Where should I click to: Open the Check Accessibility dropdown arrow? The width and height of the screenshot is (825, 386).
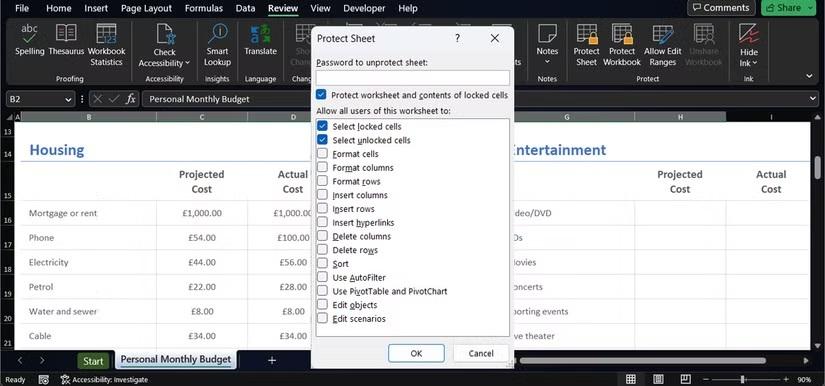click(x=187, y=63)
